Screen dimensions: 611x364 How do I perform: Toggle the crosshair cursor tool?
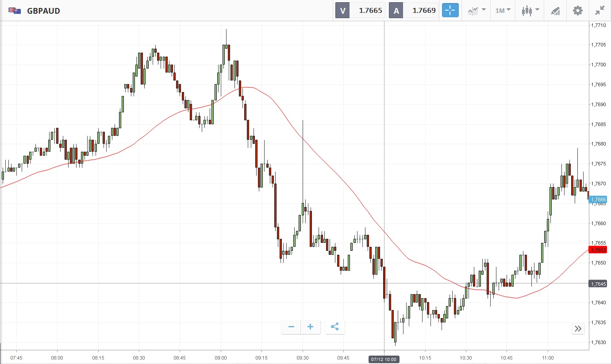tap(450, 11)
